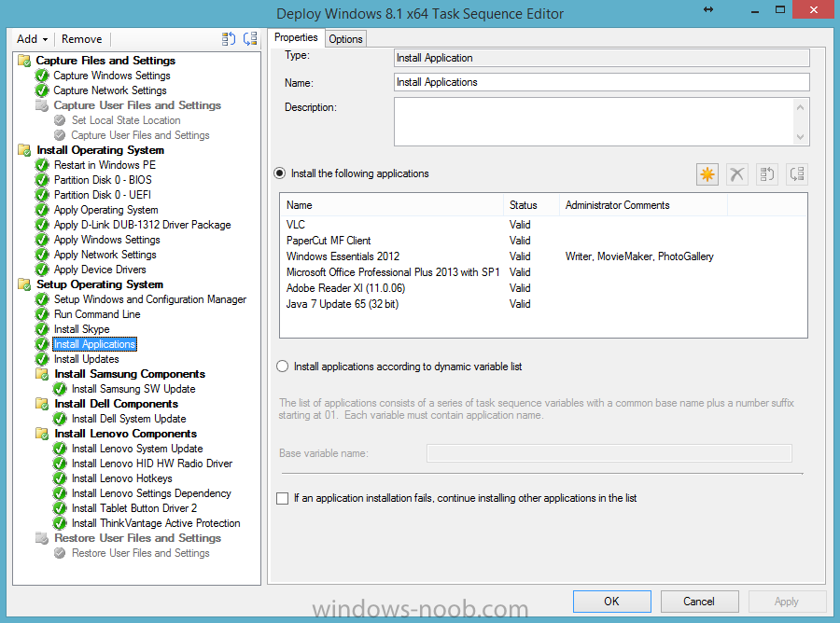Image resolution: width=840 pixels, height=623 pixels.
Task: Enable continue installing if an application installation fails
Action: [x=282, y=498]
